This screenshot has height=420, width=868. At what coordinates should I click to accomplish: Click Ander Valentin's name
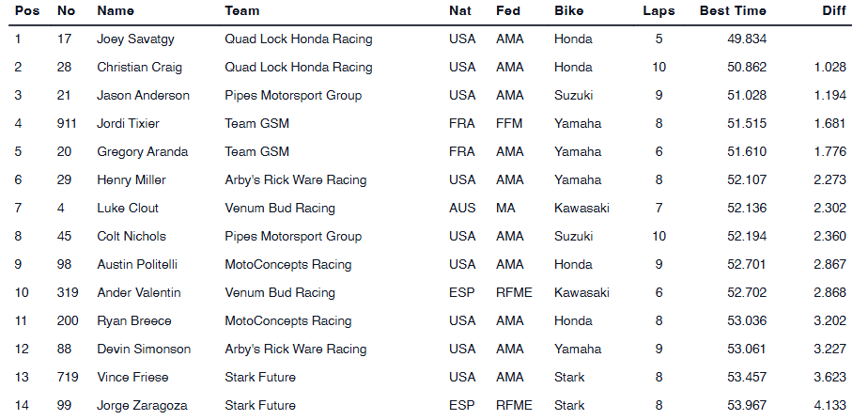click(x=139, y=293)
